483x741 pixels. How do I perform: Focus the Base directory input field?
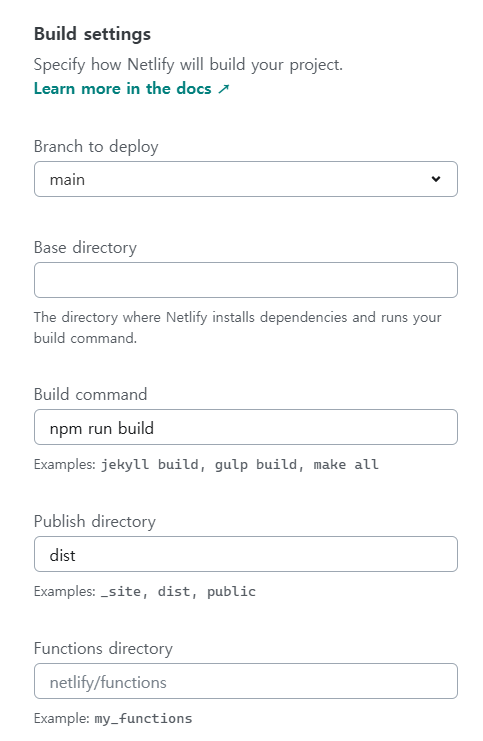coord(246,280)
